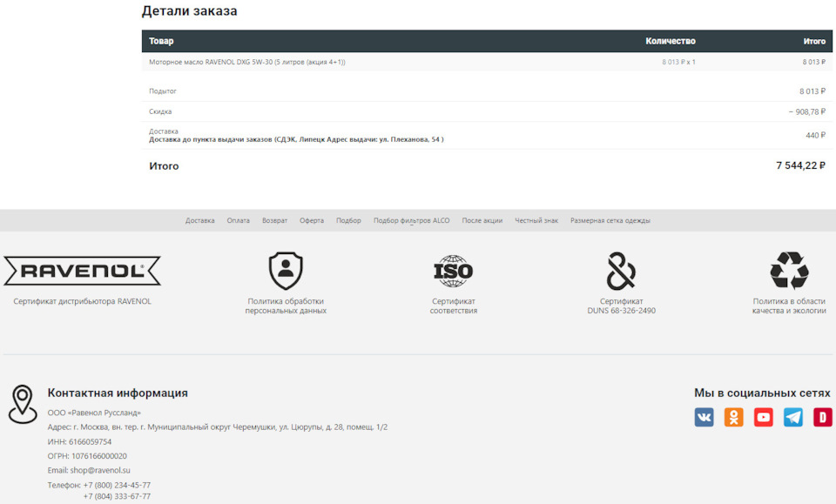Screen dimensions: 836x504
Task: Click phone number +7 (800) 234-45-77
Action: [117, 485]
